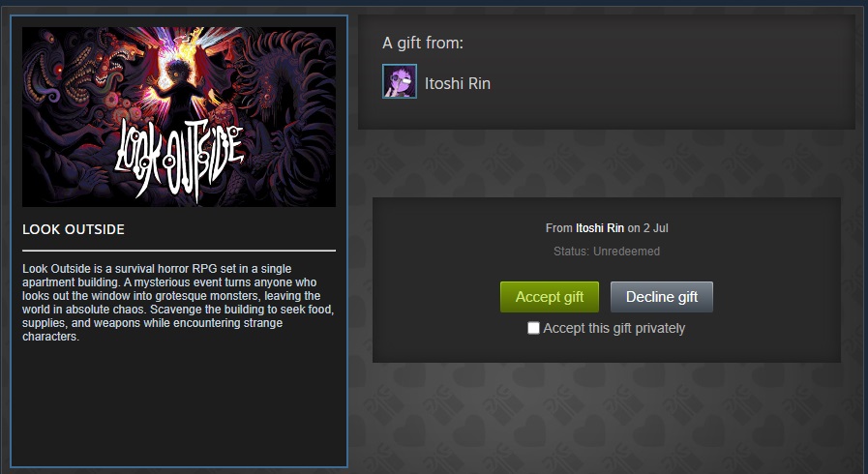The image size is (868, 474).
Task: Select the LOOK OUTSIDE title heading
Action: [x=74, y=229]
